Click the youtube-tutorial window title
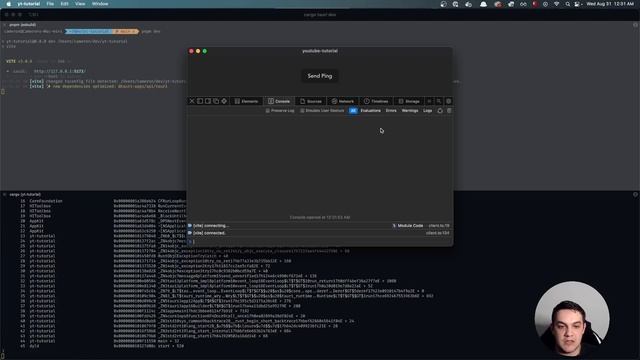The width and height of the screenshot is (640, 360). click(x=320, y=51)
